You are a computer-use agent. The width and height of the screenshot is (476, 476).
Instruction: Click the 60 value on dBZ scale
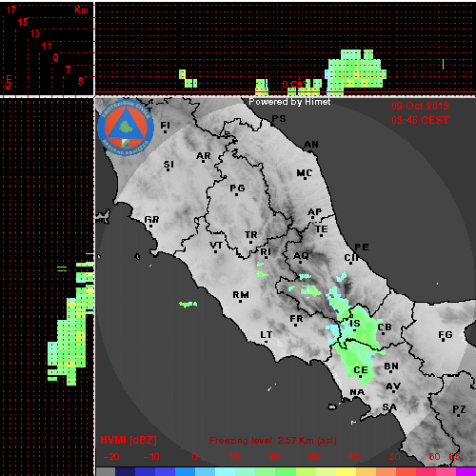(x=434, y=457)
